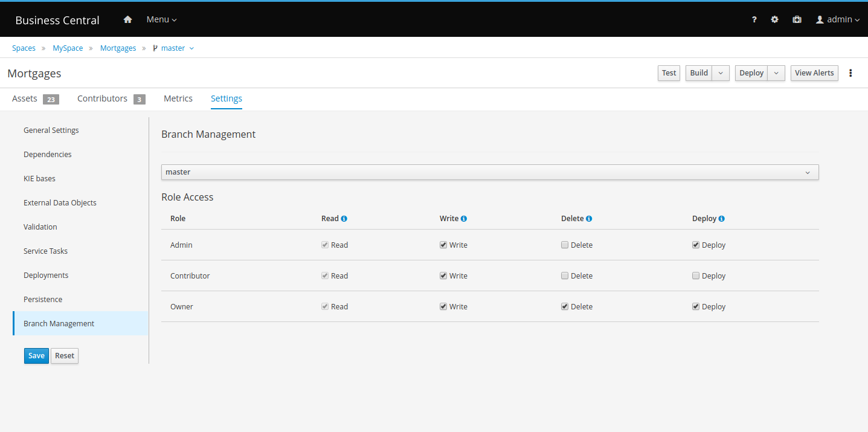
Task: Click info icon beside Deploy column header
Action: [x=722, y=219]
